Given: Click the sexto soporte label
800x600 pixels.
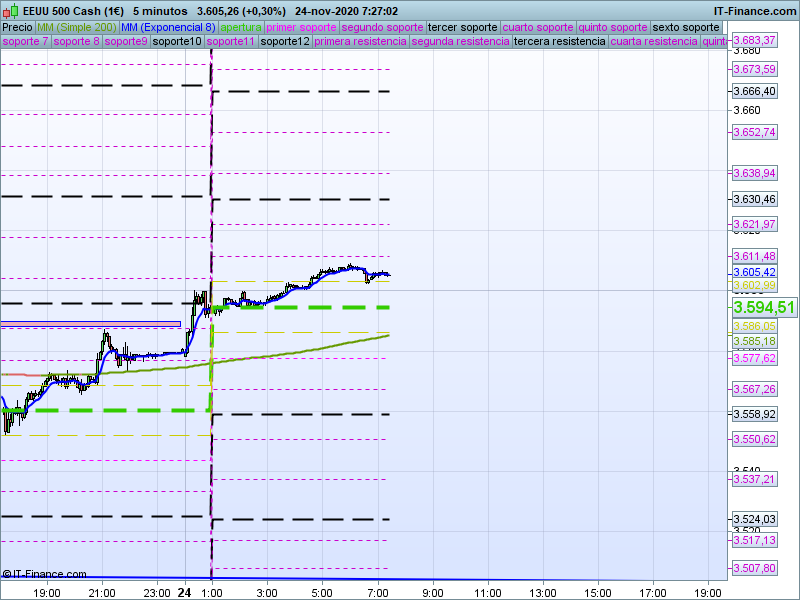Looking at the screenshot, I should [x=685, y=27].
